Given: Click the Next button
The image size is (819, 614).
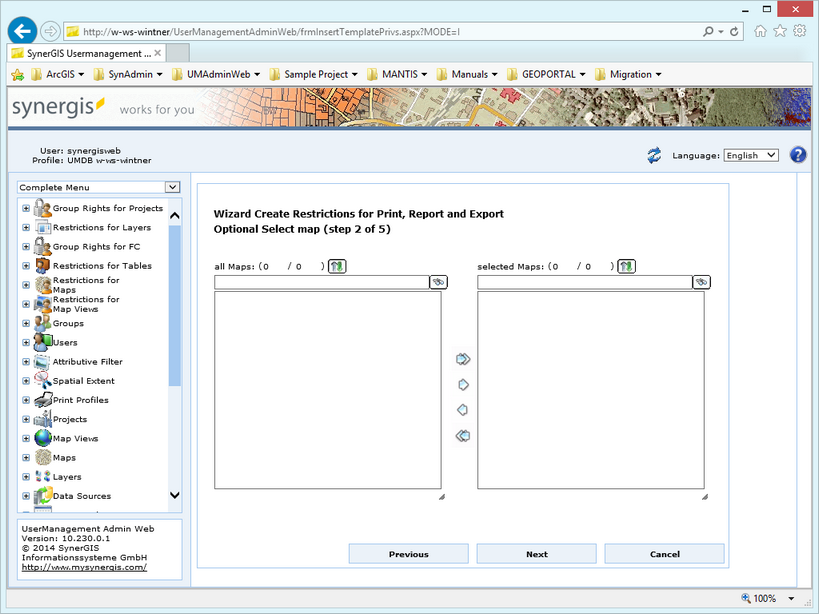Looking at the screenshot, I should [536, 553].
